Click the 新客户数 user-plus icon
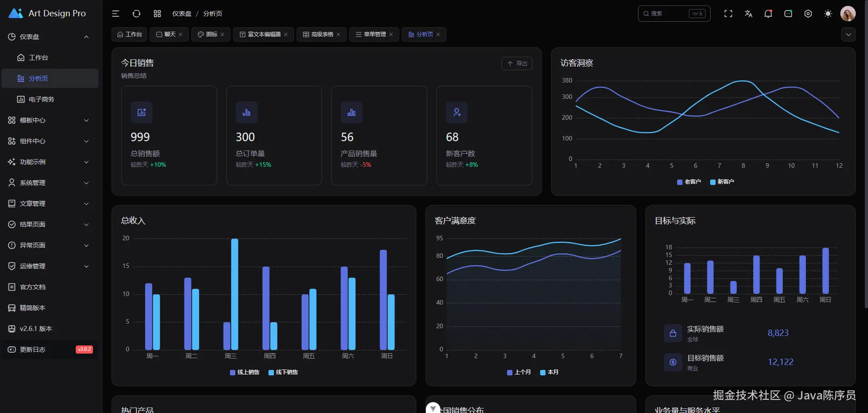This screenshot has height=413, width=868. tap(457, 112)
